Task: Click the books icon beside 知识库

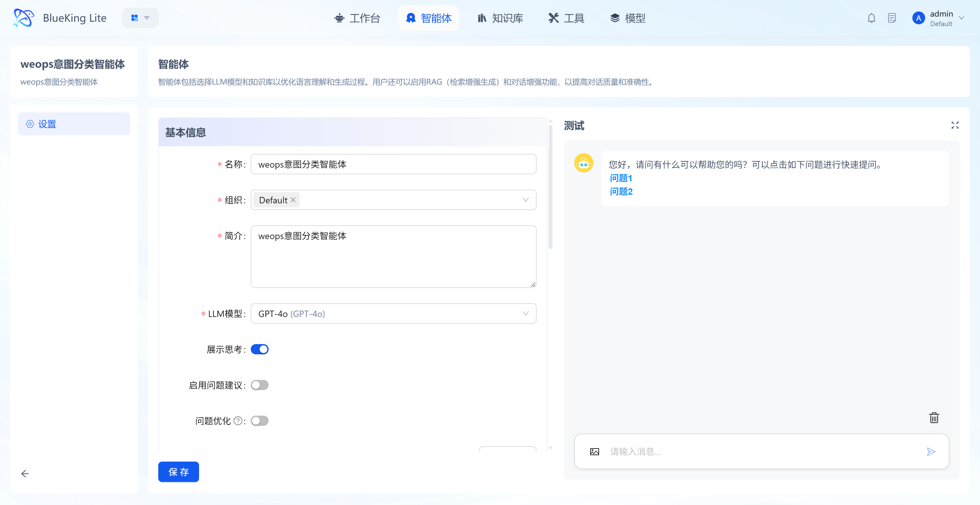Action: [482, 18]
